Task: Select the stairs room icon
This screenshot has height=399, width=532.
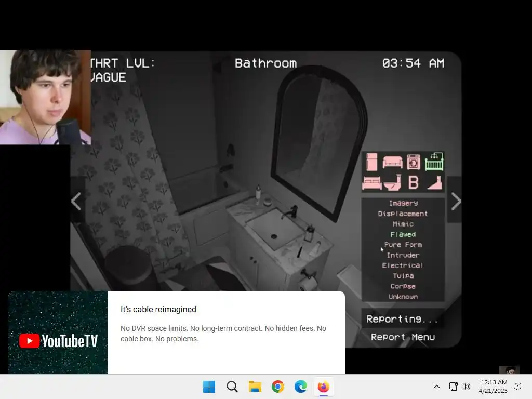Action: point(435,182)
